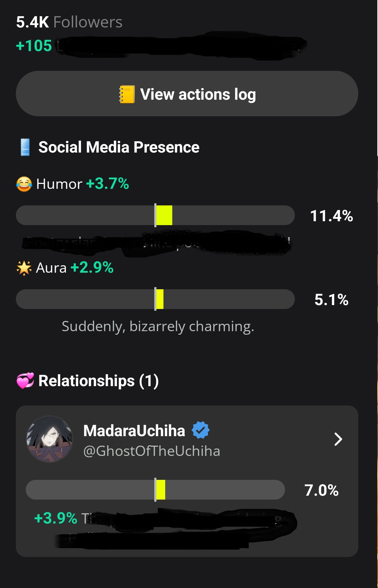Expand MadaraUchiha relationship with right chevron
Image resolution: width=378 pixels, height=588 pixels.
[x=338, y=439]
